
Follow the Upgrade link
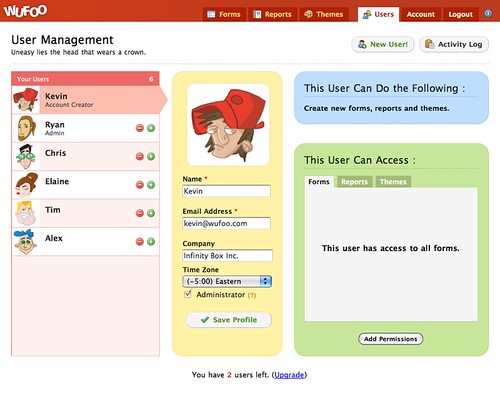click(x=289, y=375)
